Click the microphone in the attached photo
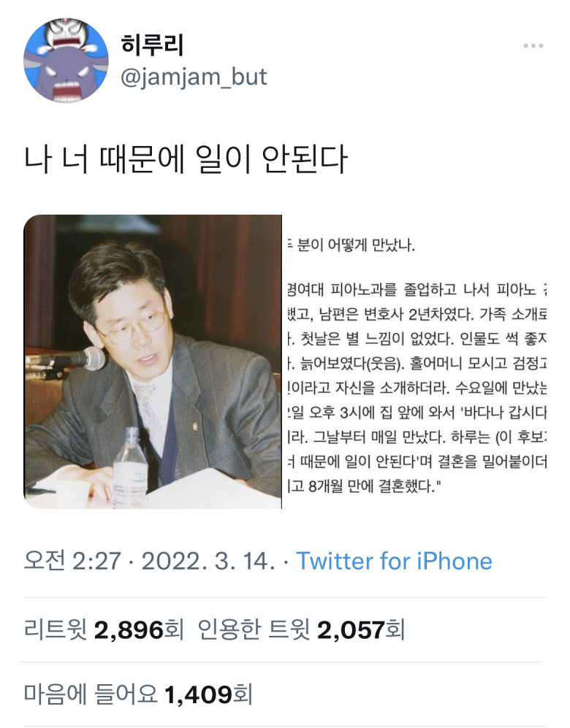 [x=68, y=360]
